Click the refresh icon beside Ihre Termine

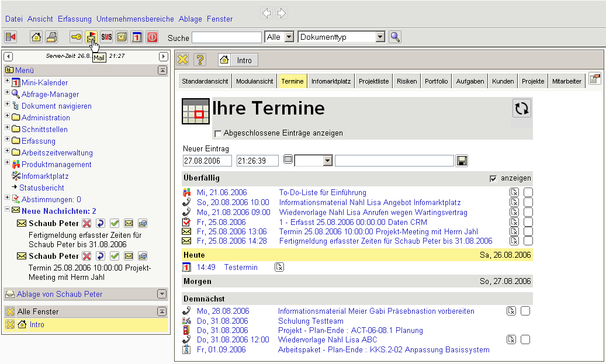pos(521,109)
